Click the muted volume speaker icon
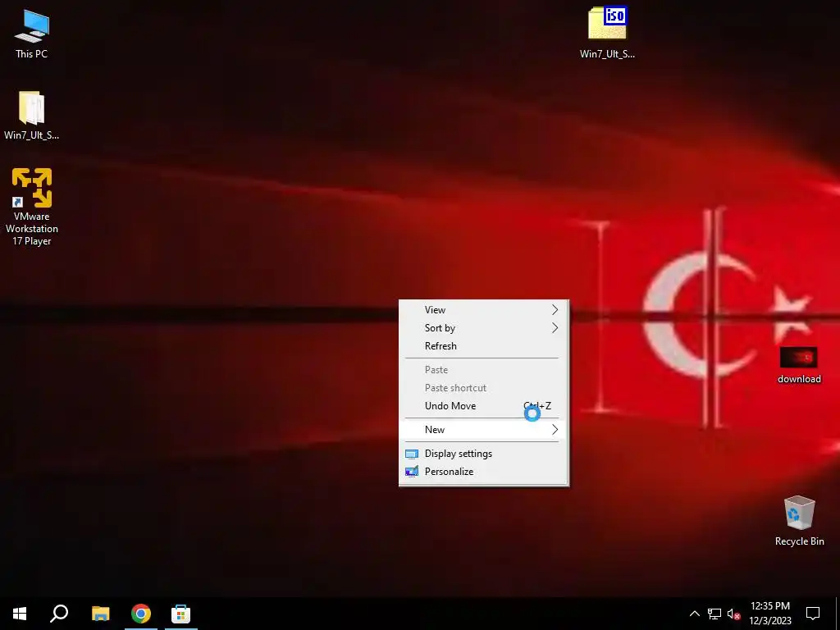Screen dimensions: 840x630 (733, 614)
